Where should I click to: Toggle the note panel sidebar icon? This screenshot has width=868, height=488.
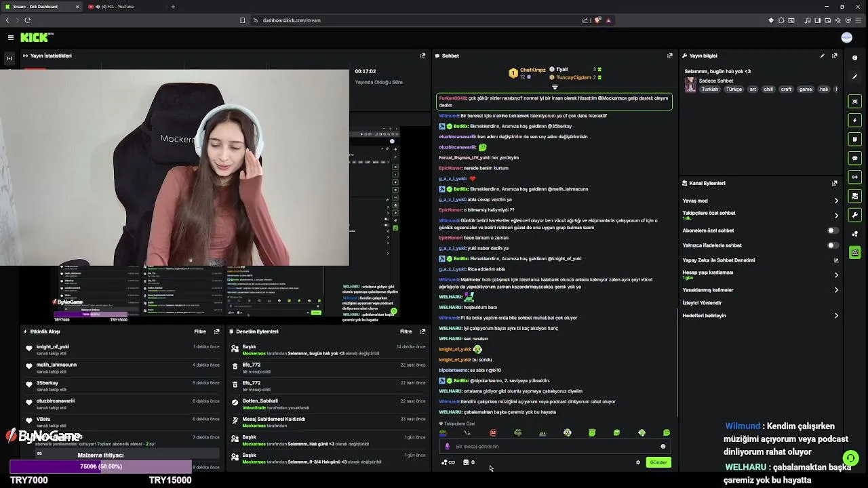pyautogui.click(x=854, y=139)
